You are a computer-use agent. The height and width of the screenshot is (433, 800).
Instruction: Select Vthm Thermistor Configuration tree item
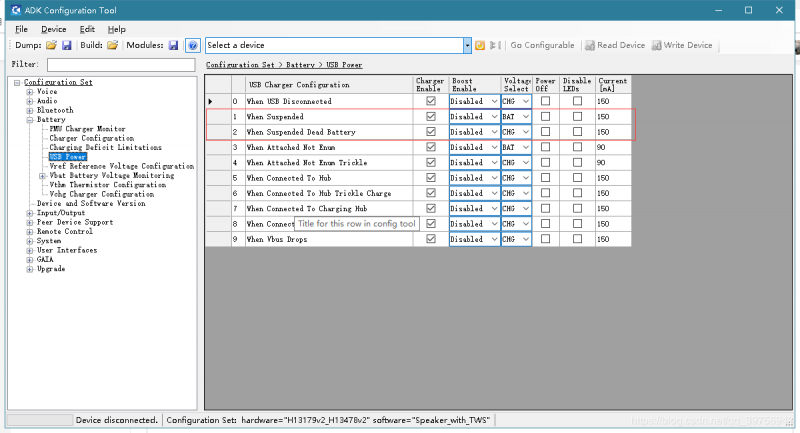click(x=108, y=185)
